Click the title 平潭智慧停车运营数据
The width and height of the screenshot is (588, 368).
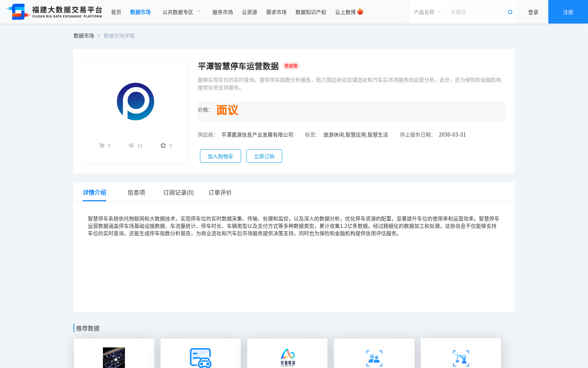[238, 66]
